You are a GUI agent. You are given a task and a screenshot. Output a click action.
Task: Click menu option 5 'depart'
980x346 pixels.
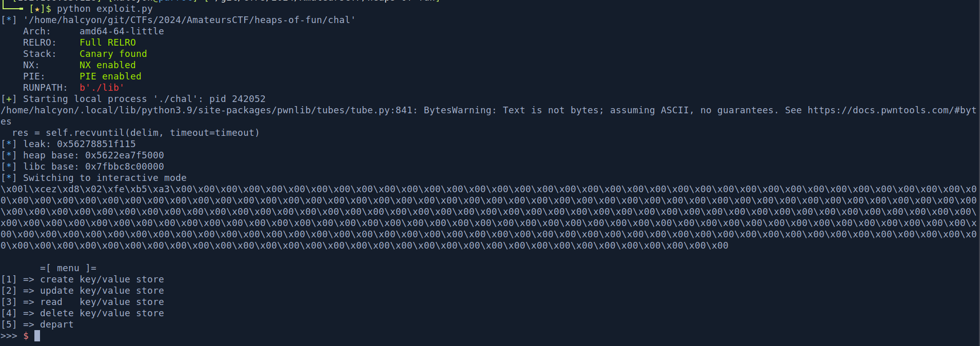[56, 324]
